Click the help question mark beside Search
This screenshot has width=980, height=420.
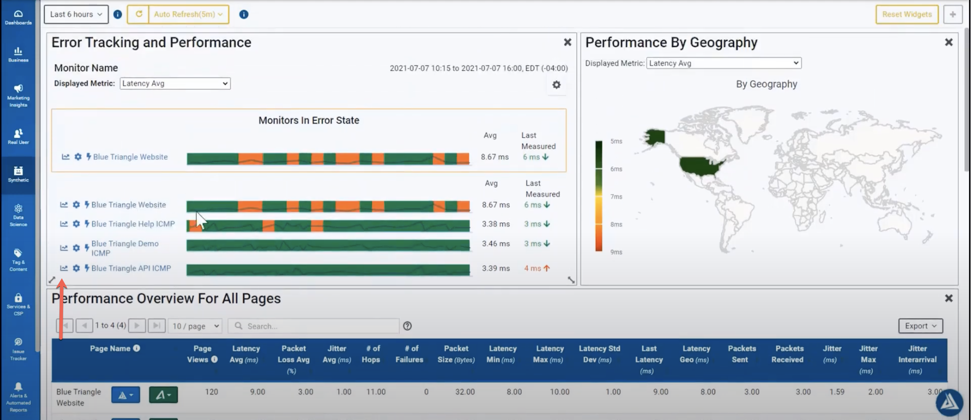(407, 326)
